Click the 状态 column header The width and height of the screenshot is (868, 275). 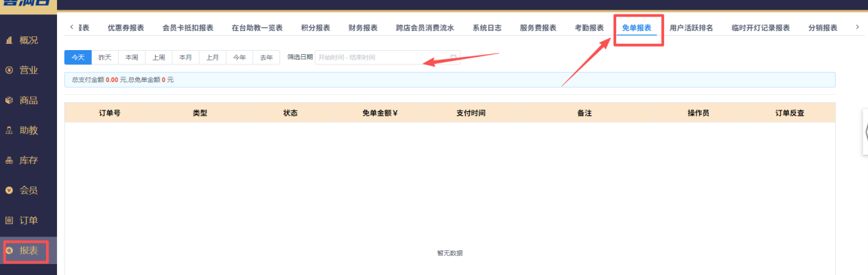coord(290,112)
